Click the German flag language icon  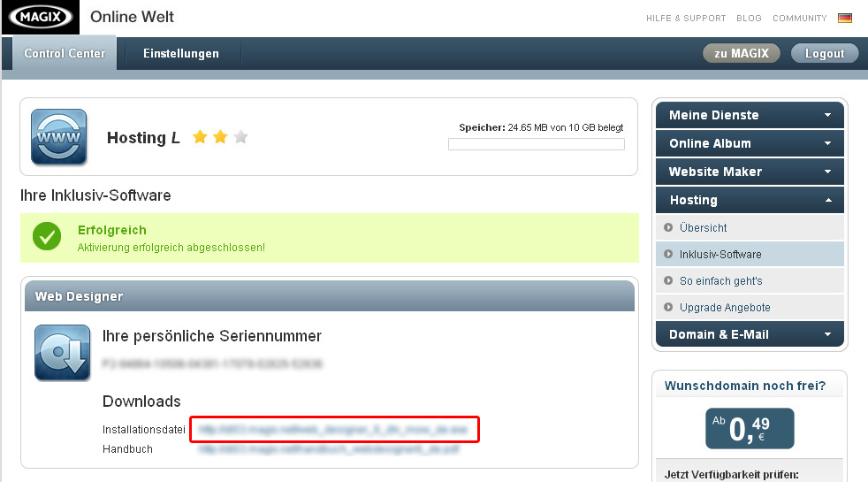tap(845, 19)
